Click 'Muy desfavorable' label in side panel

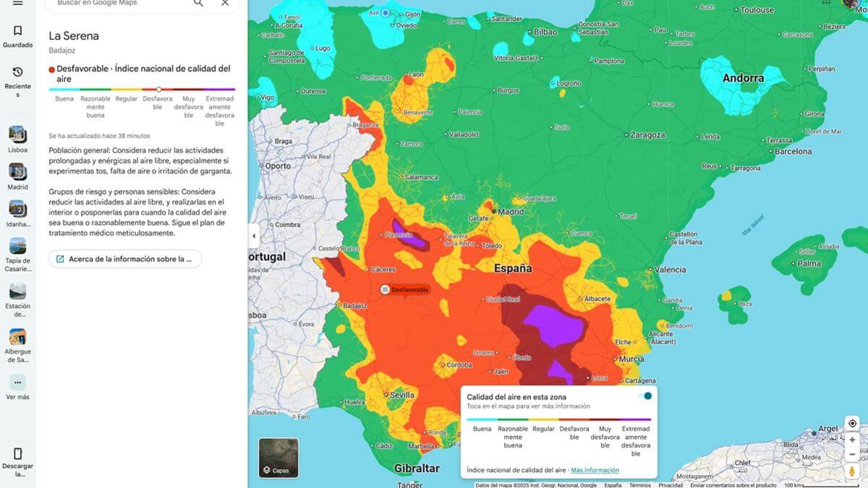pyautogui.click(x=189, y=106)
